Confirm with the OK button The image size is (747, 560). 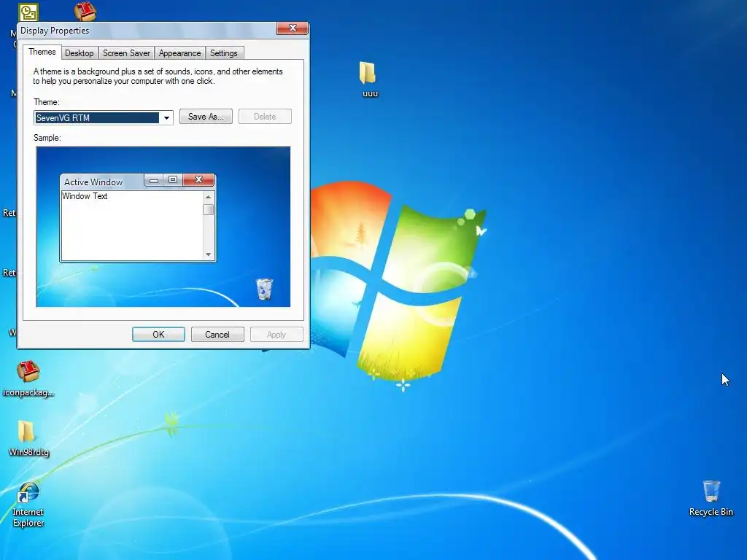tap(158, 334)
